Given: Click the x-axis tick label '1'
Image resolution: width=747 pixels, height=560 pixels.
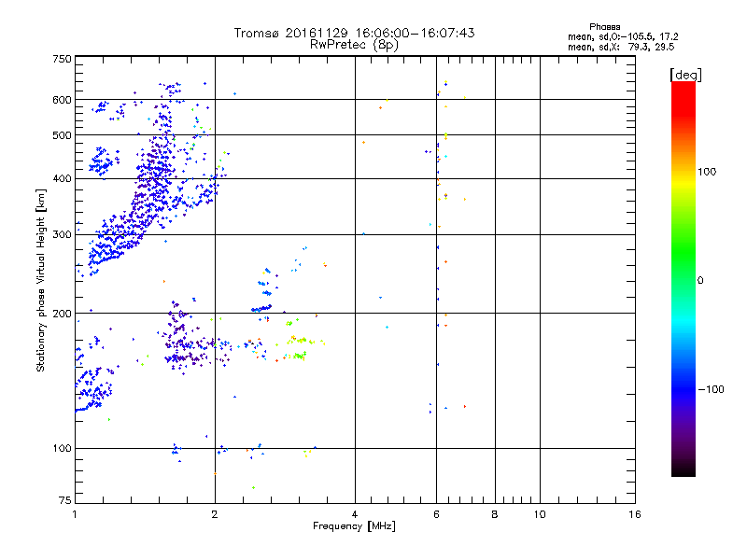Looking at the screenshot, I should pos(75,514).
